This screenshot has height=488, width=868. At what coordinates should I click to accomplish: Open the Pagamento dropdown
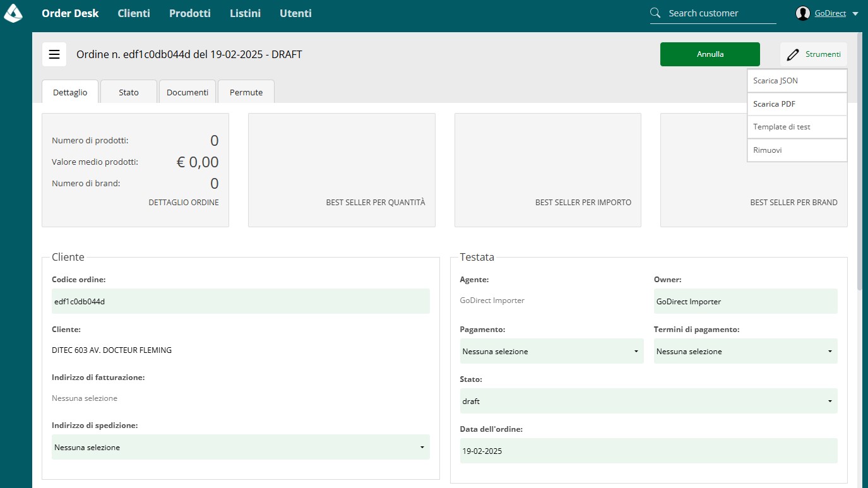click(x=552, y=351)
